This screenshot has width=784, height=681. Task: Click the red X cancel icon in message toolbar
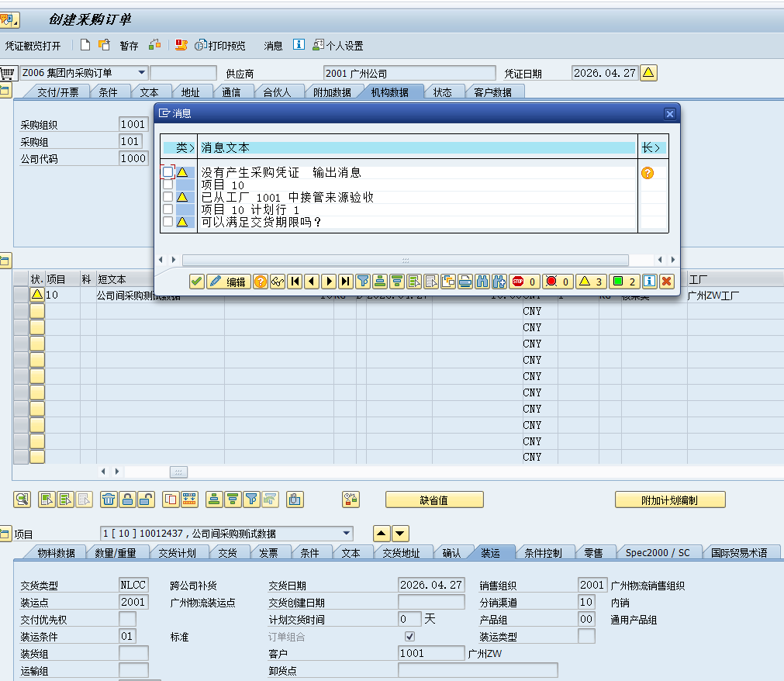tap(666, 282)
